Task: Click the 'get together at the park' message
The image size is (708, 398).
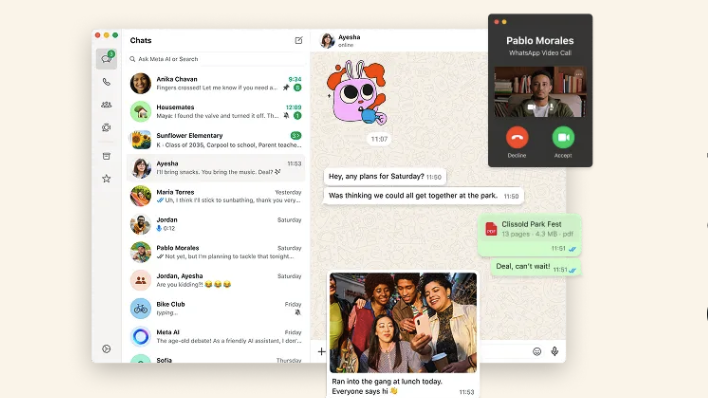Action: click(424, 196)
